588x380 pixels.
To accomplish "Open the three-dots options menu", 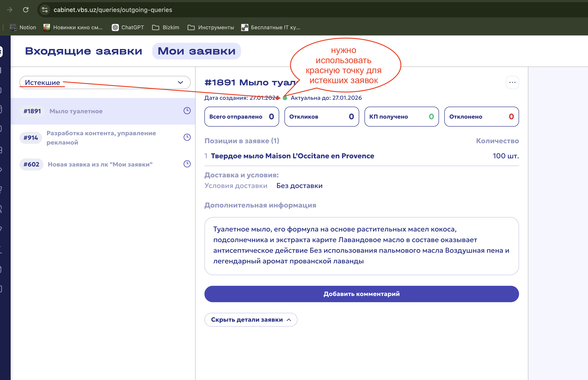I will 512,82.
